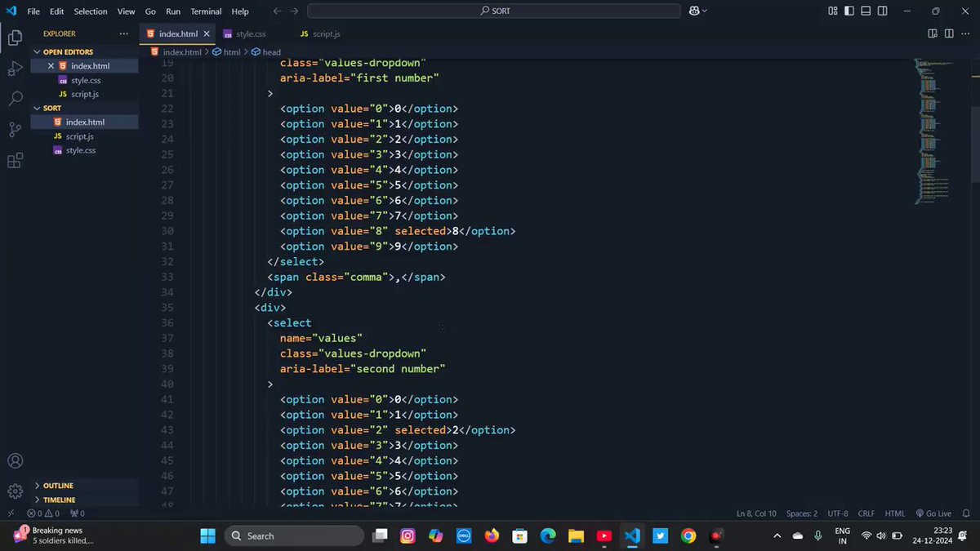
Task: Change indentation via Spaces: 2
Action: (x=802, y=513)
